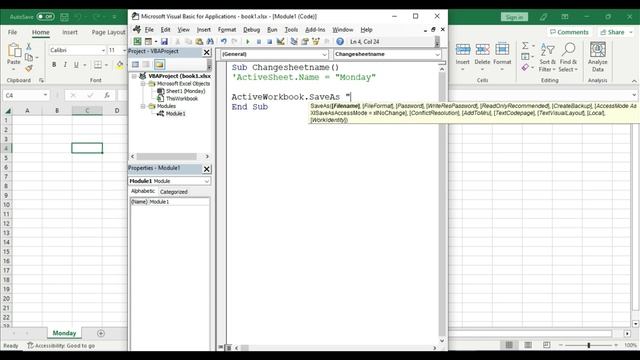Click Excel Format Painter brush icon
Viewport: 640px width, 360px height.
tap(29, 68)
